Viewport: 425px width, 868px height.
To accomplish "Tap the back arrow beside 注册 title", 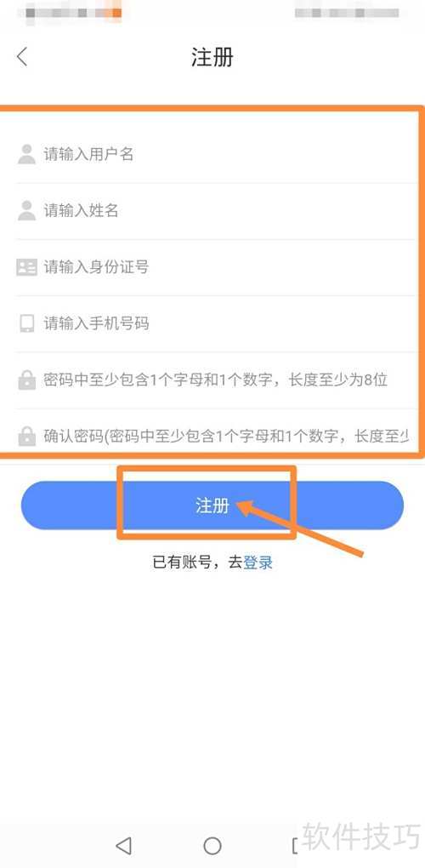I will 22,57.
